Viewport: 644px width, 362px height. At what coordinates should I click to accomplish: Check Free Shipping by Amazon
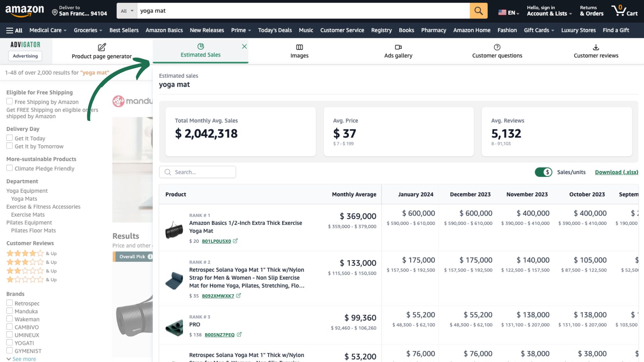pos(9,102)
